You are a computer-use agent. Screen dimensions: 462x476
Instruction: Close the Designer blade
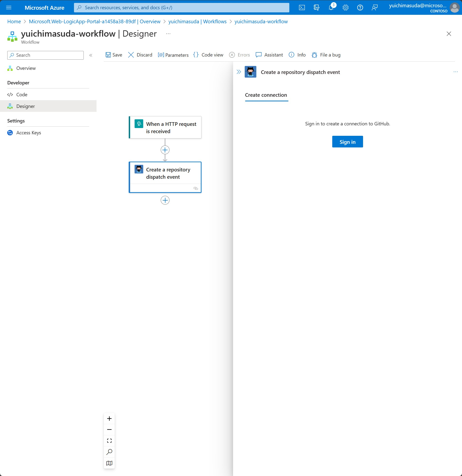coord(449,34)
